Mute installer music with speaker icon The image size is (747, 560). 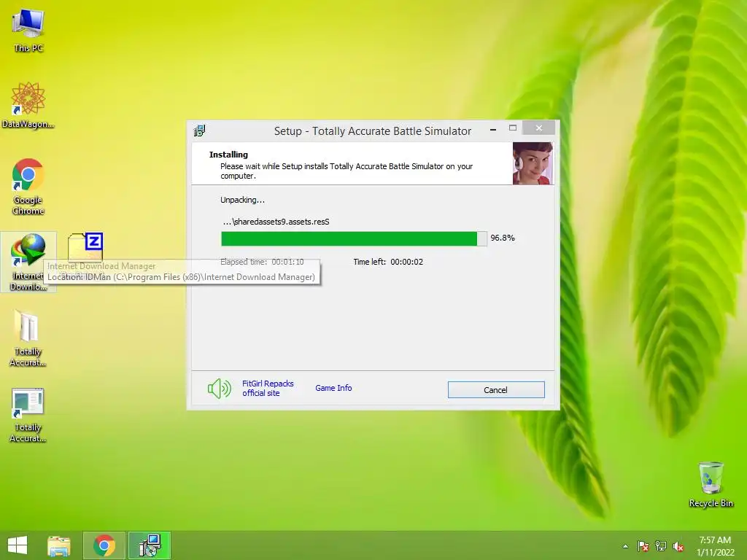coord(219,389)
